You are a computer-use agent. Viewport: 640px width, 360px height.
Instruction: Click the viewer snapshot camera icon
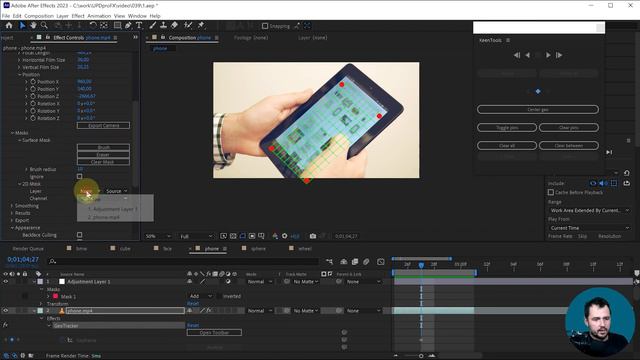tap(313, 236)
